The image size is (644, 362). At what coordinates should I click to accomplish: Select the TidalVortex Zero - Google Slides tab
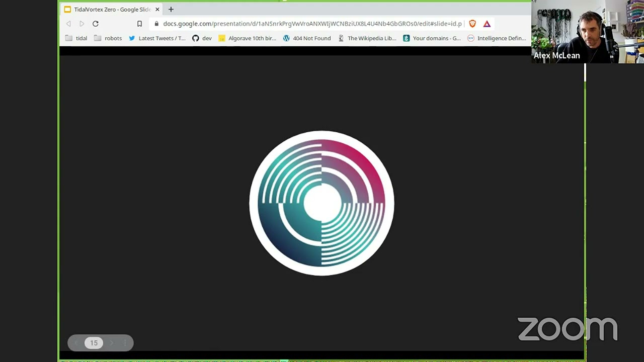point(112,9)
